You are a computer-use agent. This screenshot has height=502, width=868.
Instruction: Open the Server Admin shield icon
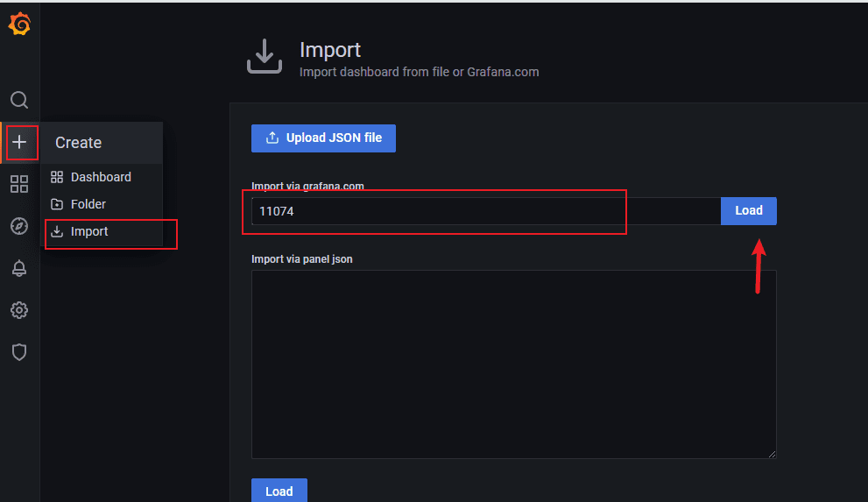click(19, 352)
